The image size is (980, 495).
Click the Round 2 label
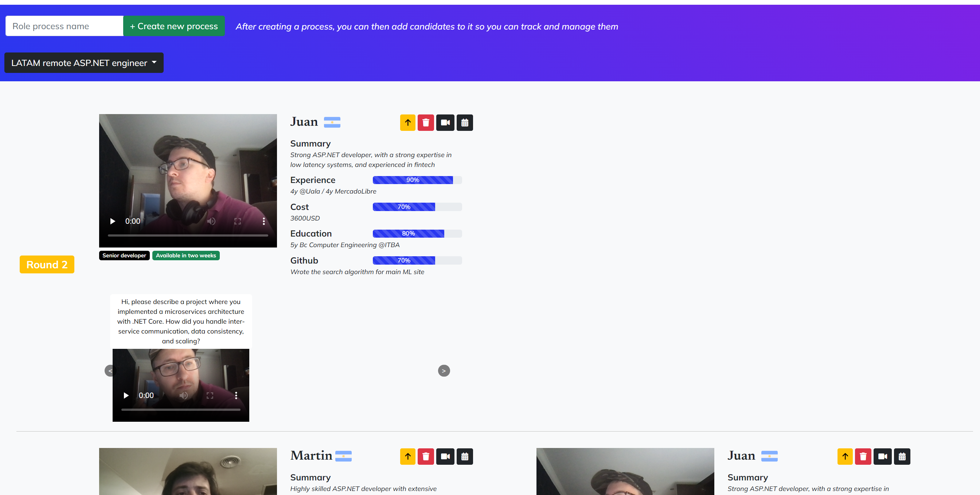[x=47, y=264]
